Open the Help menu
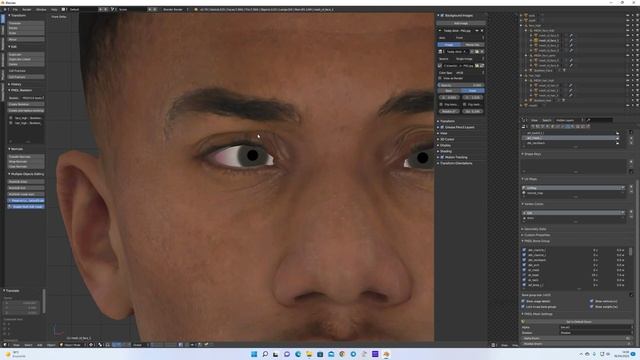Viewport: 640px width, 360px height. (x=54, y=9)
